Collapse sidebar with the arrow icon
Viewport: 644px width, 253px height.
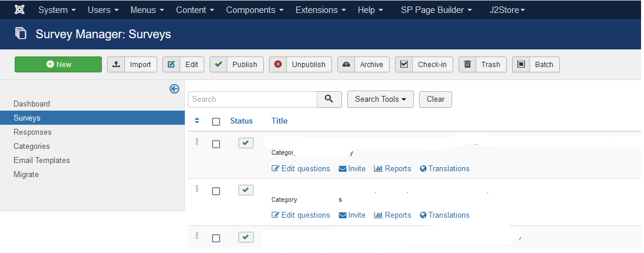(174, 89)
